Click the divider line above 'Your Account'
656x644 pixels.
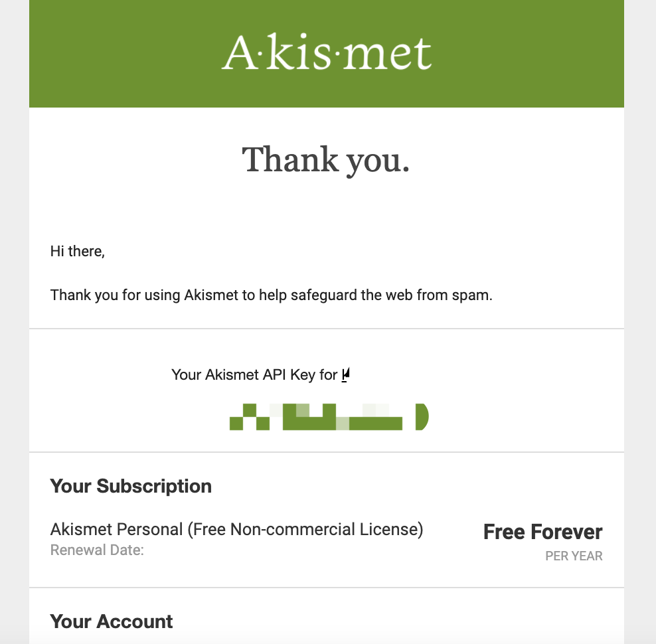327,588
